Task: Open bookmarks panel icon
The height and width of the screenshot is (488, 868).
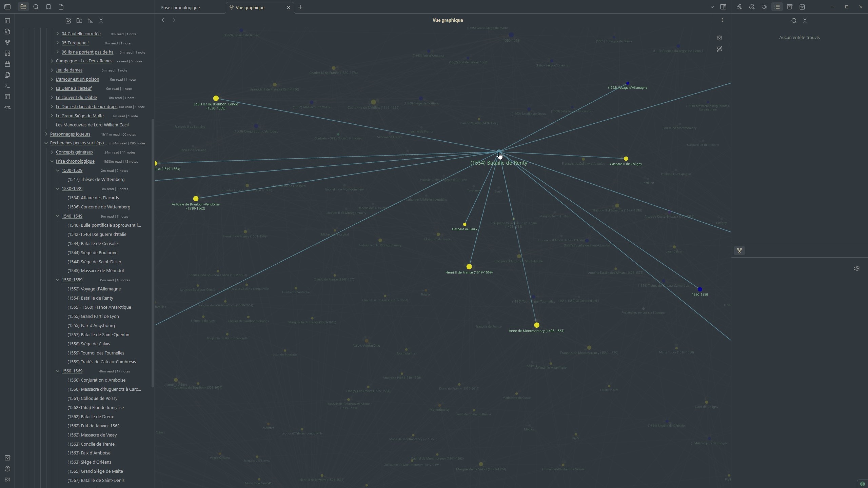Action: [x=48, y=7]
